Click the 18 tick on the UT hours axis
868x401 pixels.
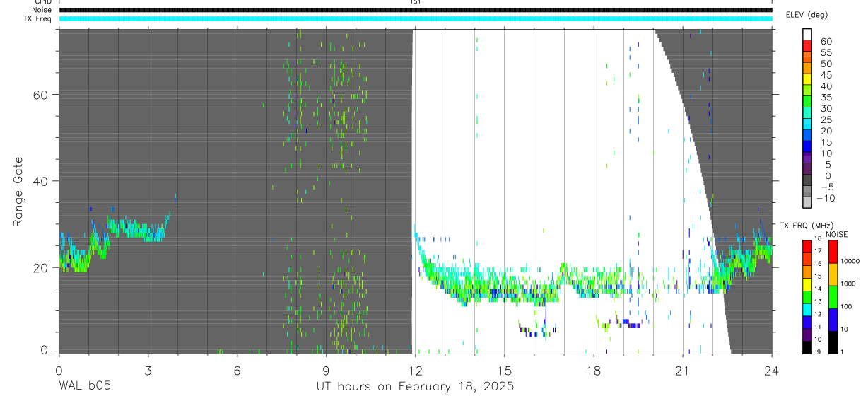[593, 371]
